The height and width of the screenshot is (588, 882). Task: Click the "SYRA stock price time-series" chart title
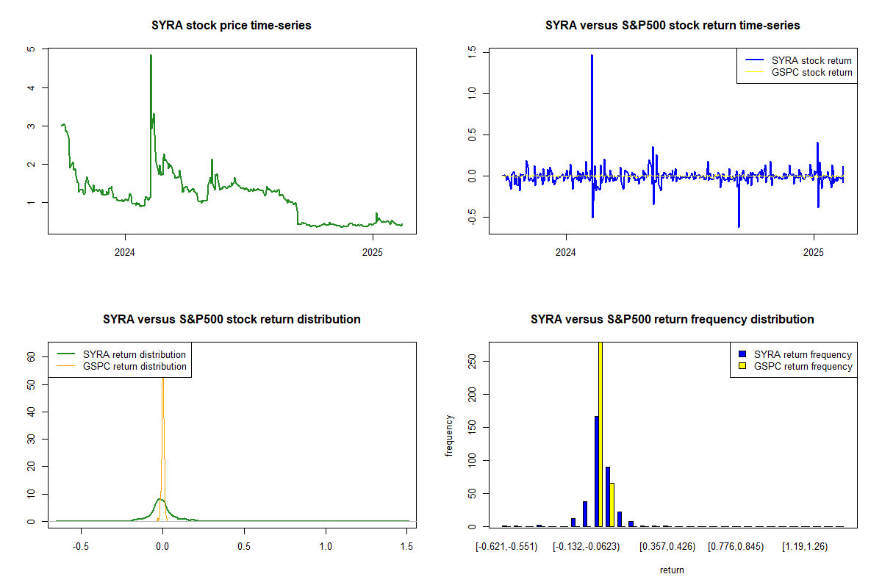pos(232,26)
